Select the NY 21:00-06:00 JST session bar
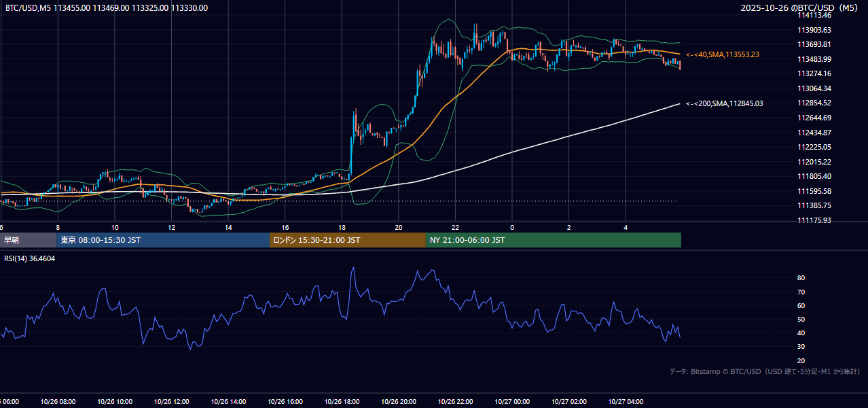 coord(554,240)
